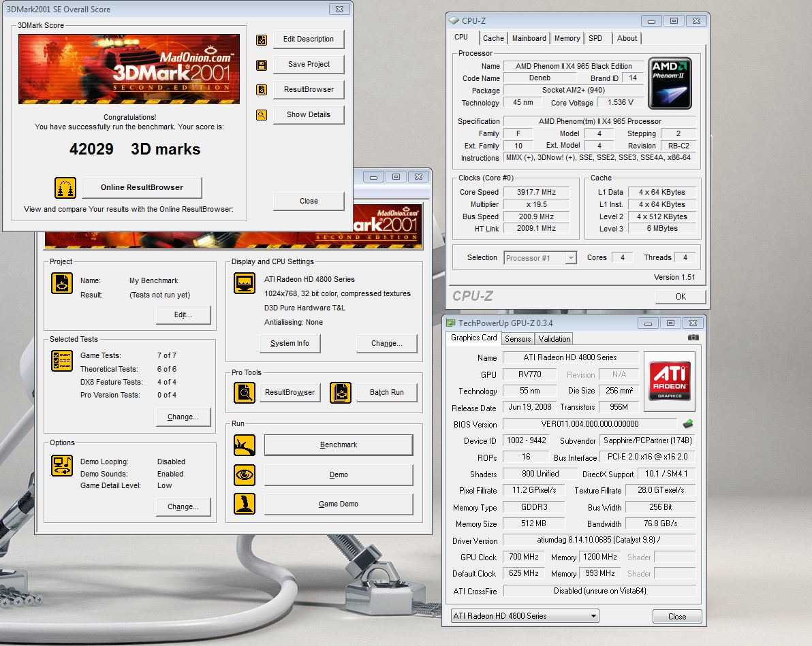
Task: Click the System Info button
Action: (290, 343)
